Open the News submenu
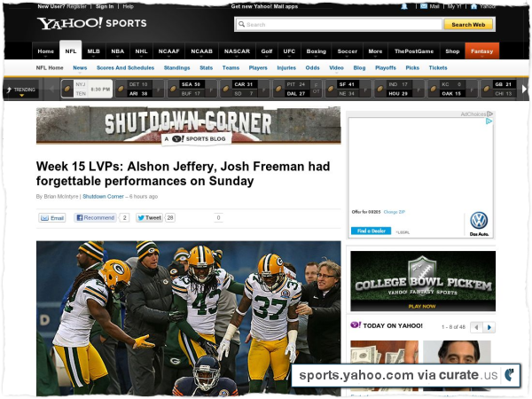The height and width of the screenshot is (399, 532). coord(80,68)
